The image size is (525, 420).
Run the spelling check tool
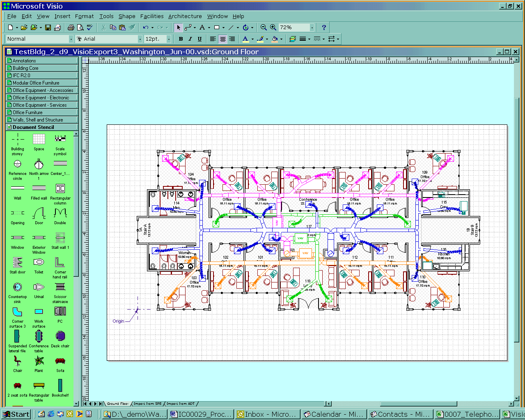pyautogui.click(x=89, y=28)
